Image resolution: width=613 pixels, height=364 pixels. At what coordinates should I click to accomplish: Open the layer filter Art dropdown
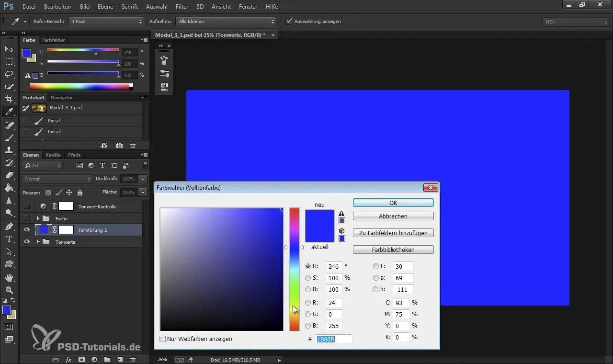coord(43,166)
